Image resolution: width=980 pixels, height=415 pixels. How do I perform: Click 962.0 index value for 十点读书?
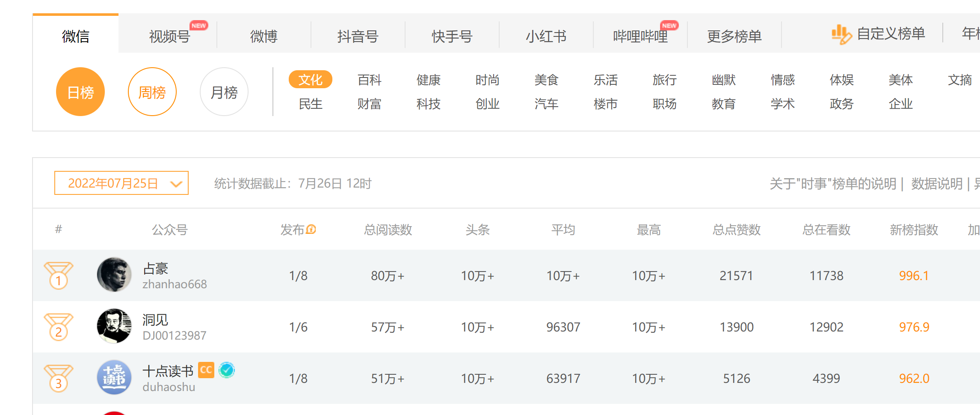pos(914,378)
